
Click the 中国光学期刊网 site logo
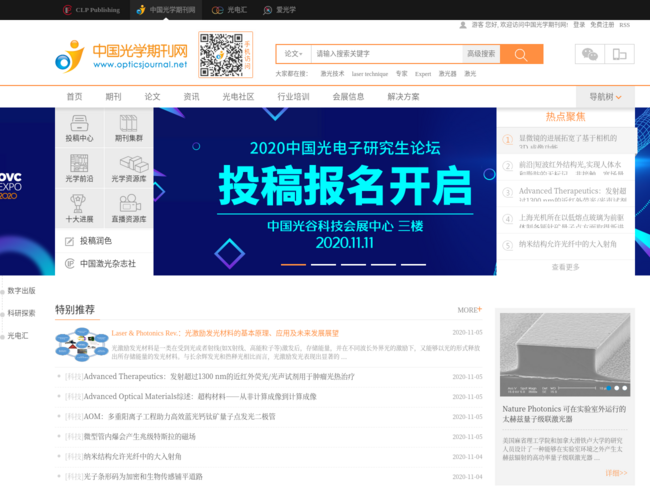121,56
